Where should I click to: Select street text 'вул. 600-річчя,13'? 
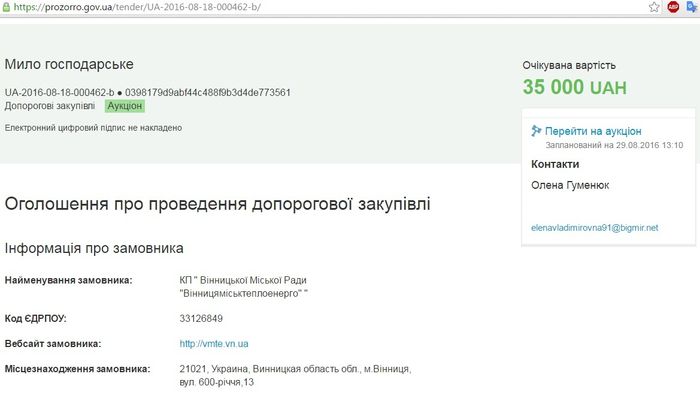click(217, 383)
